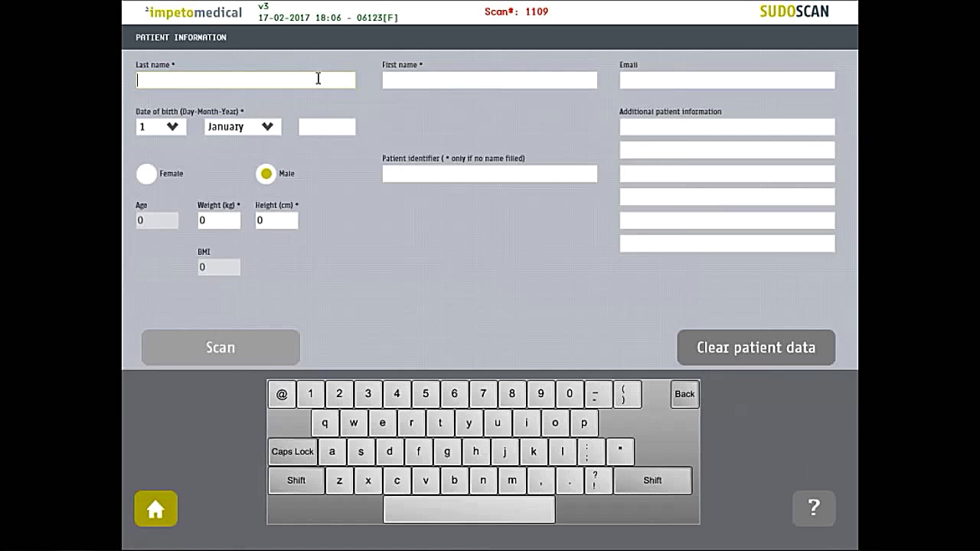Image resolution: width=980 pixels, height=551 pixels.
Task: Click the Scan# 1109 text
Action: tap(516, 11)
